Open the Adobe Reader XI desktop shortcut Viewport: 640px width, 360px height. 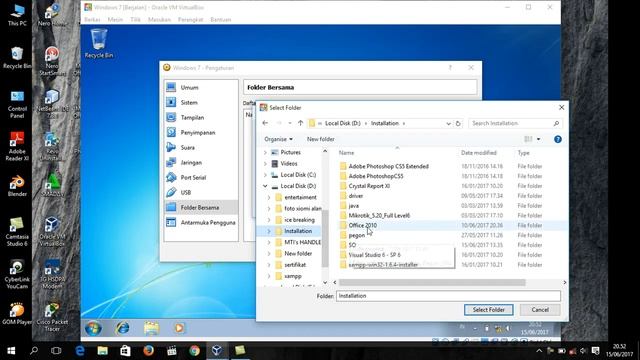(x=17, y=146)
